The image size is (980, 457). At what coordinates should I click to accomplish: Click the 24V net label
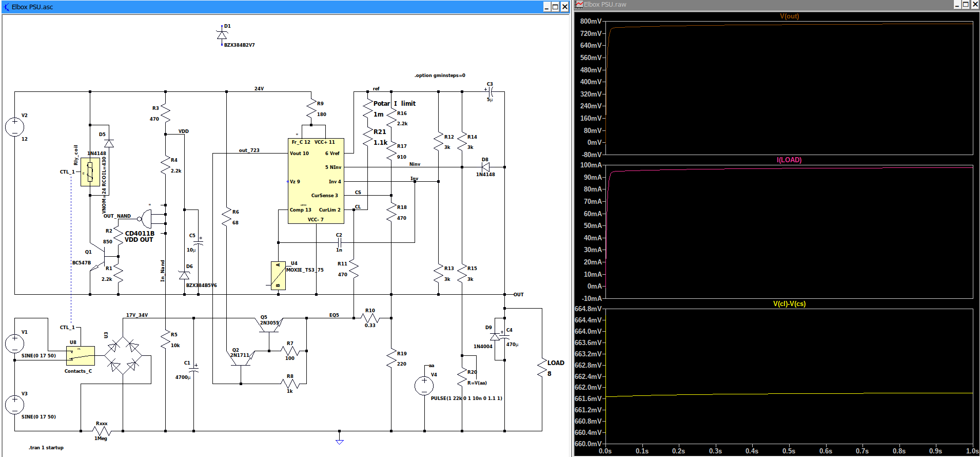[259, 89]
